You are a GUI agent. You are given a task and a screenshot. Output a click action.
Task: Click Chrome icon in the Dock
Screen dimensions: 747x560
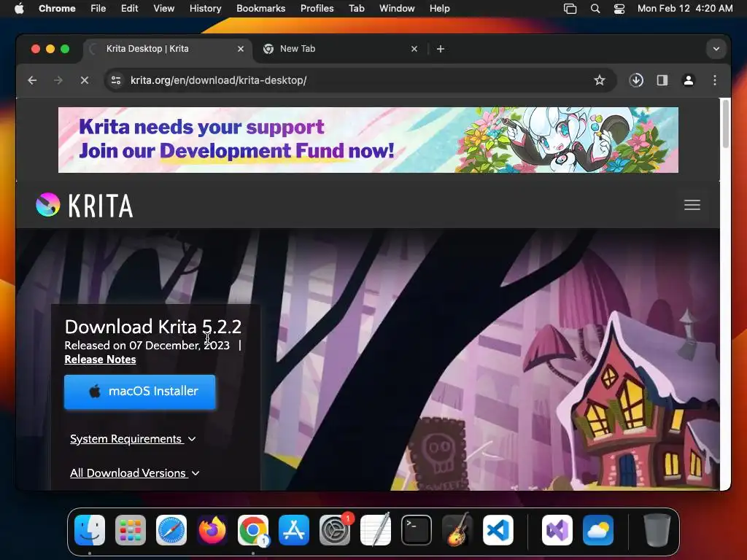point(253,530)
